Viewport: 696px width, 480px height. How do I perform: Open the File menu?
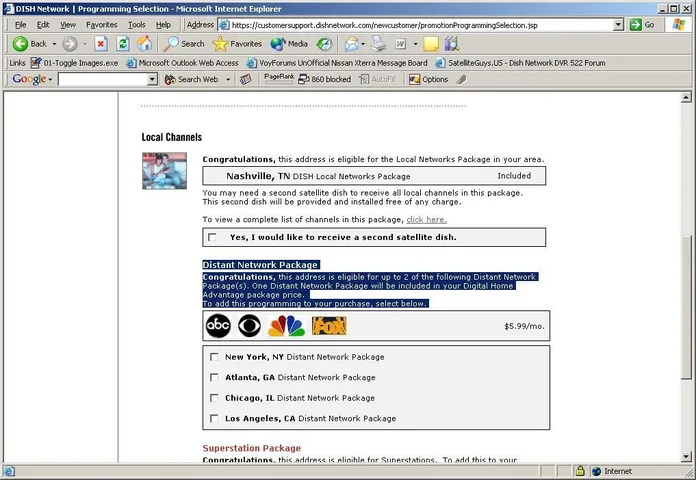[x=20, y=25]
